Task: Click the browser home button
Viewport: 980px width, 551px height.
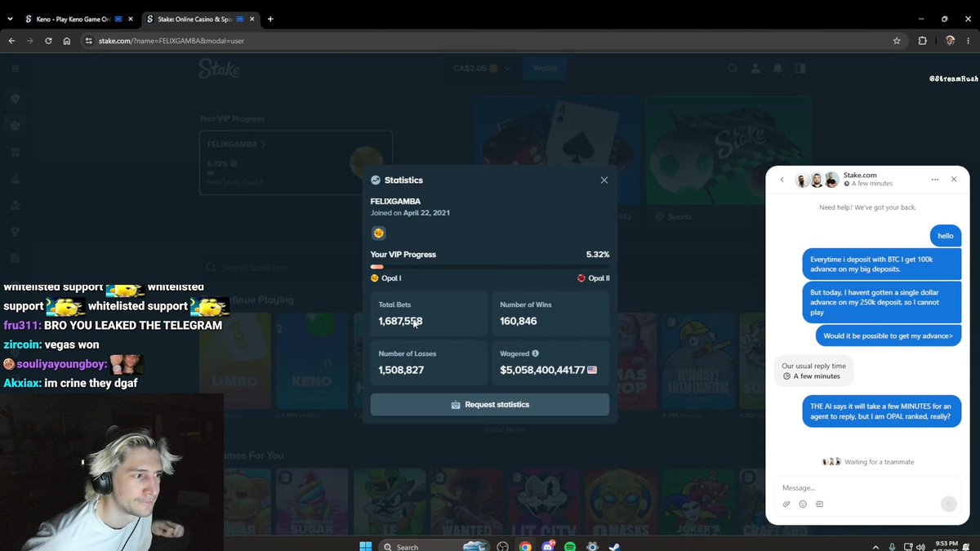Action: pos(67,41)
